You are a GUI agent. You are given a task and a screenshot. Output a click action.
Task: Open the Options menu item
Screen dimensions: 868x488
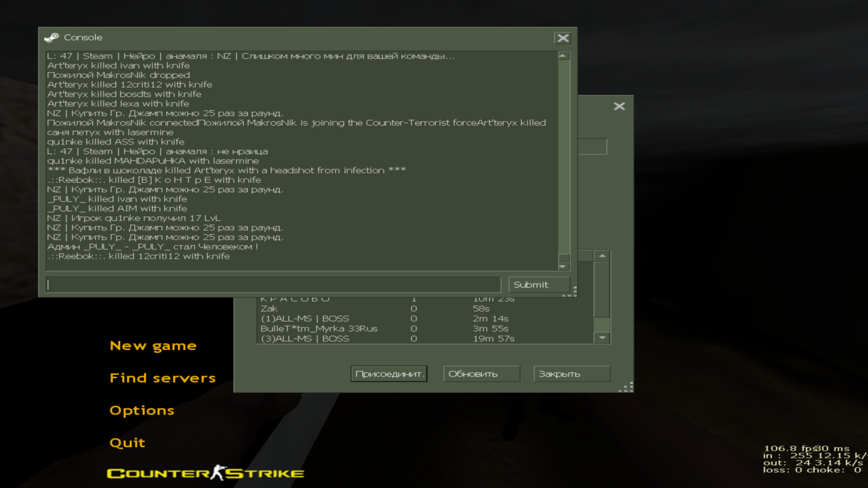click(x=142, y=410)
